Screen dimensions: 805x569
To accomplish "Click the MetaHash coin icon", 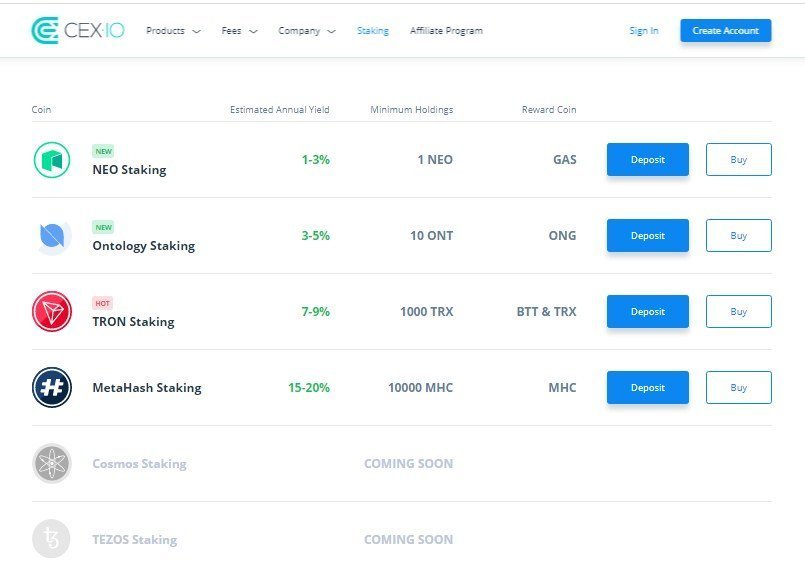I will point(52,388).
